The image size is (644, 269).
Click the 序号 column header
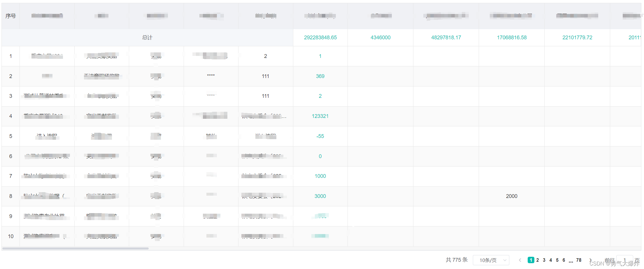[10, 16]
